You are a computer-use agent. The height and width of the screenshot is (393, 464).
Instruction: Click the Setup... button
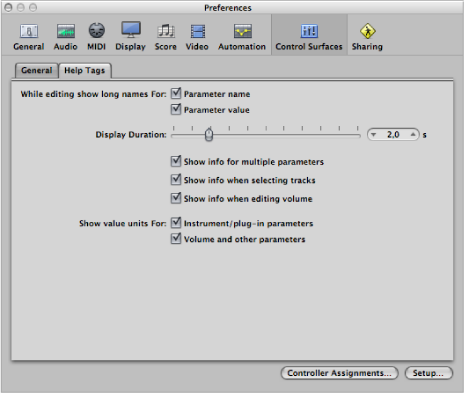429,373
